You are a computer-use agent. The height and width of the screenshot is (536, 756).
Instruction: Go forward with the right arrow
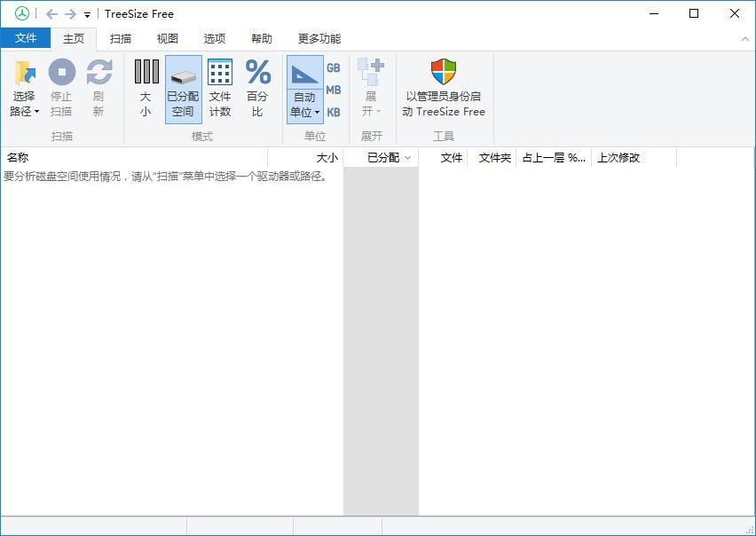pyautogui.click(x=70, y=14)
